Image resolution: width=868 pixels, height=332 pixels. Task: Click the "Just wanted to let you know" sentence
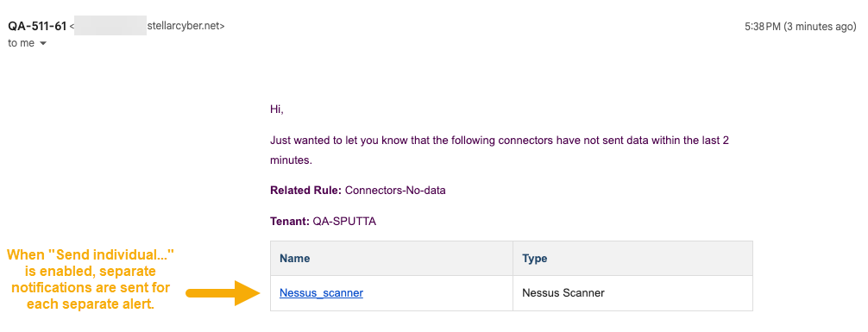[500, 151]
